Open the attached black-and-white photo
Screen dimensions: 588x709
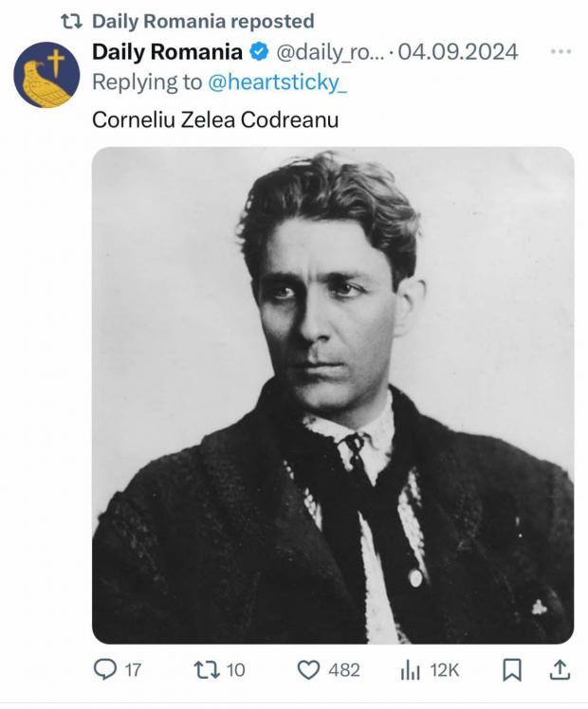333,394
